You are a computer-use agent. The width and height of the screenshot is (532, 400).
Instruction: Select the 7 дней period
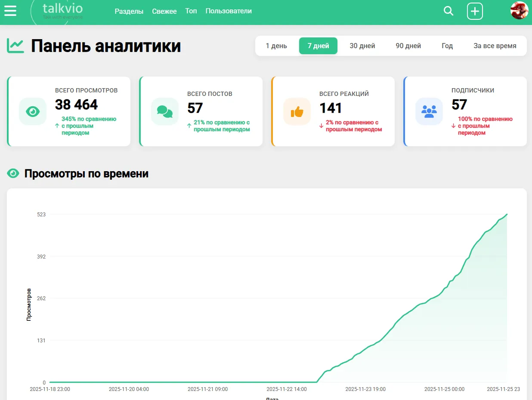click(x=318, y=46)
